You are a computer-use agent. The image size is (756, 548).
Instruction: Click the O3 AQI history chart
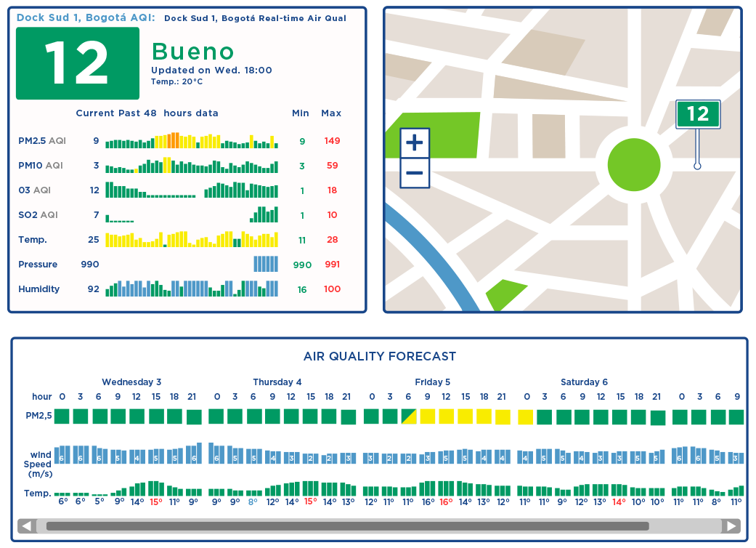[x=192, y=190]
